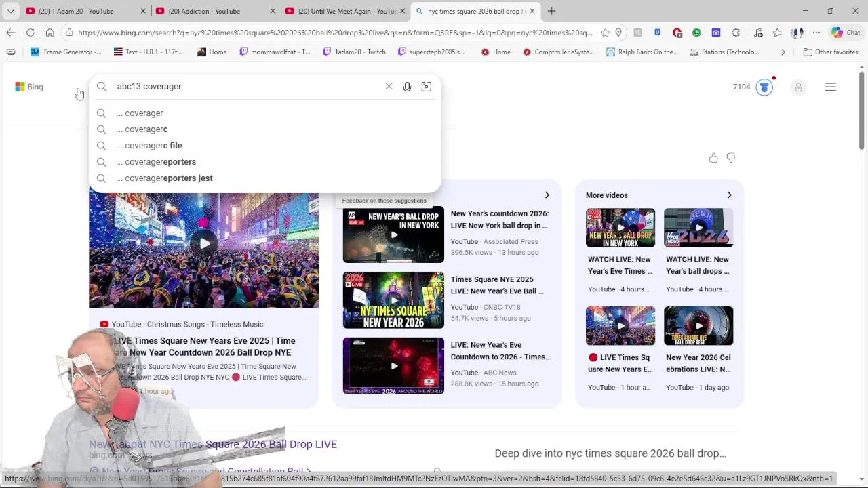Image resolution: width=868 pixels, height=488 pixels.
Task: Open 'New Year 2026 Celebrations LIVE' video
Action: (698, 363)
